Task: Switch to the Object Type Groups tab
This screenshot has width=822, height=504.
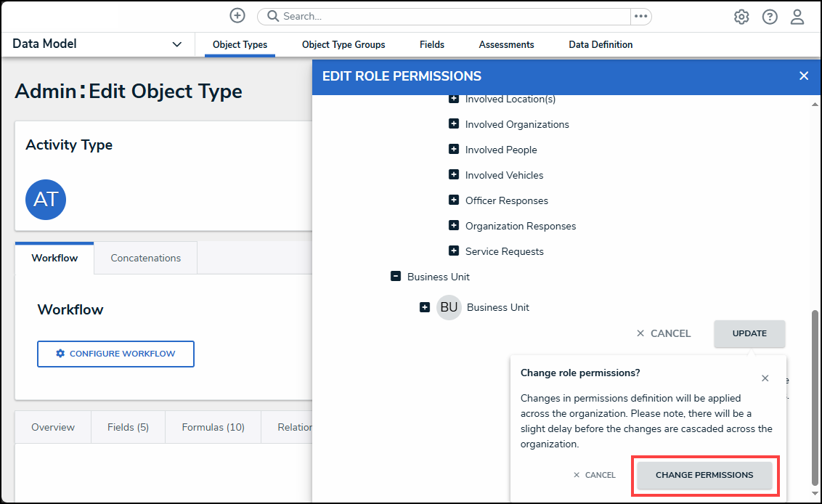Action: (x=343, y=45)
